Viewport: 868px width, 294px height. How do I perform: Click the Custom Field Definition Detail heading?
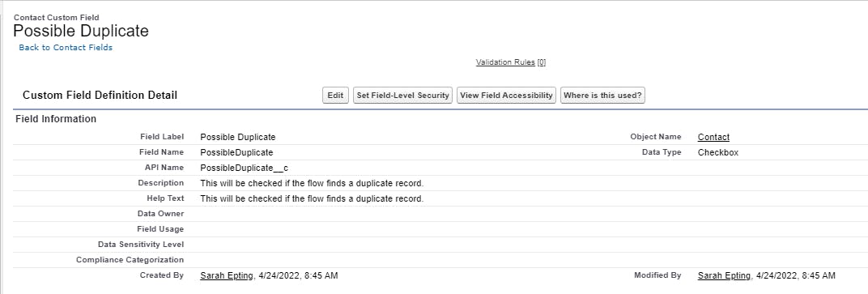(x=100, y=96)
